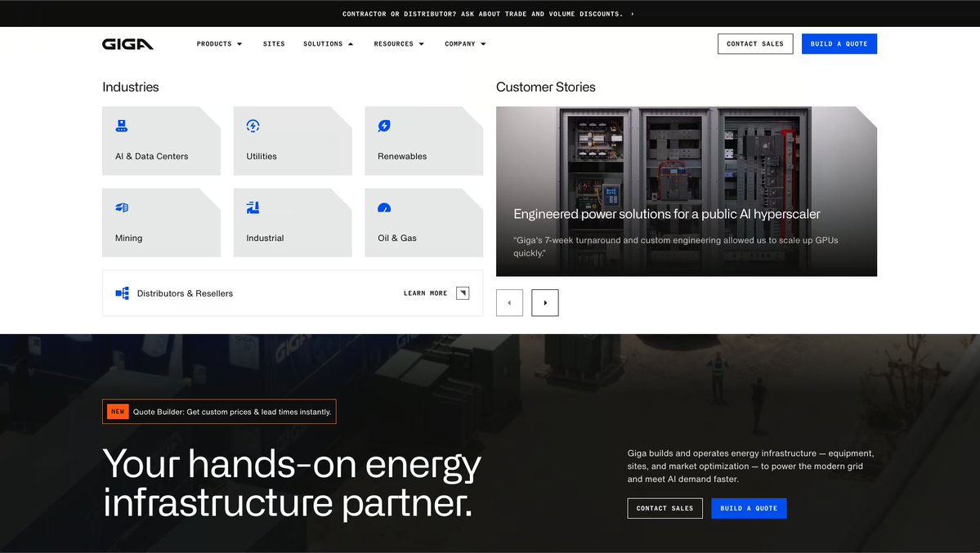Click the AI & Data Centers icon

coord(121,127)
